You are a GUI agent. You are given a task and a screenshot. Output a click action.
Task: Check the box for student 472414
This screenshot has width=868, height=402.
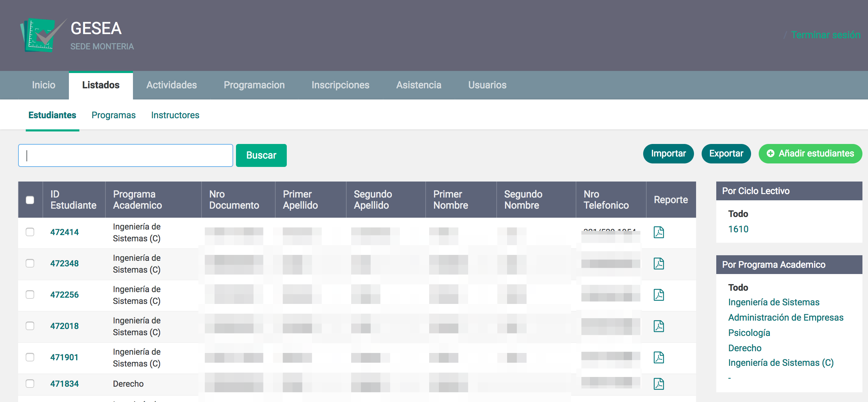click(x=30, y=232)
